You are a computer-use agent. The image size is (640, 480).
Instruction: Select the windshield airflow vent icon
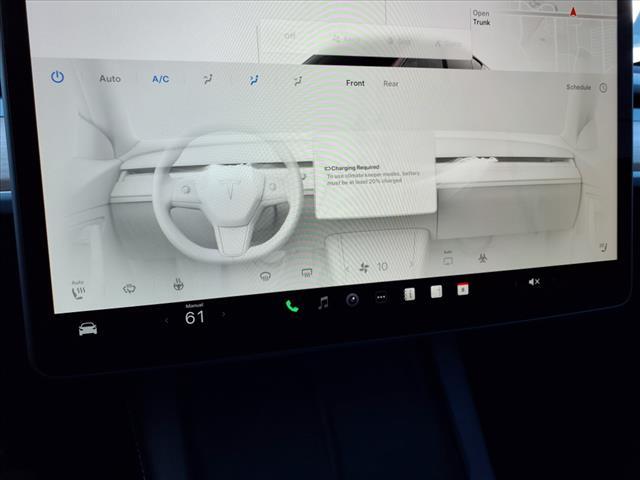pyautogui.click(x=208, y=80)
